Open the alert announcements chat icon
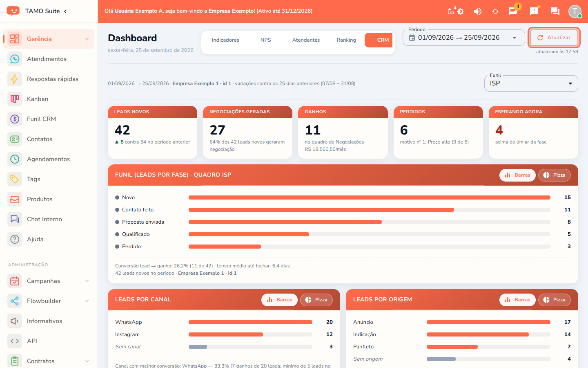Image resolution: width=588 pixels, height=368 pixels. (534, 11)
